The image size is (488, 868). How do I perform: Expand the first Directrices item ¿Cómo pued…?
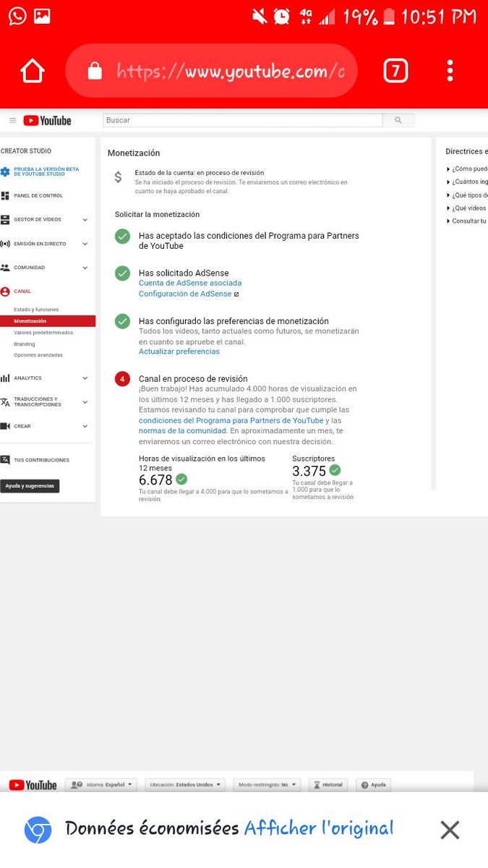click(467, 169)
